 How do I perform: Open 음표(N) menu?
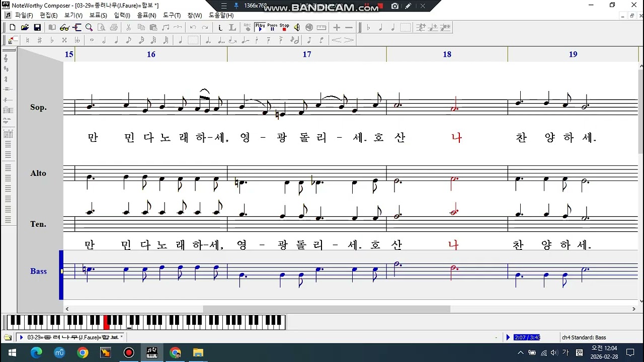(x=146, y=16)
